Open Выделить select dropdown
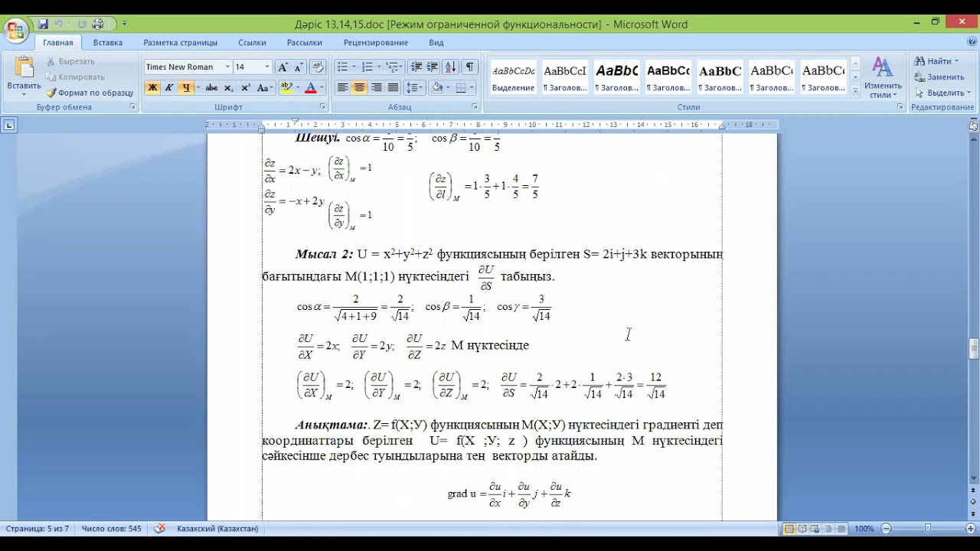This screenshot has width=980, height=551. click(942, 93)
